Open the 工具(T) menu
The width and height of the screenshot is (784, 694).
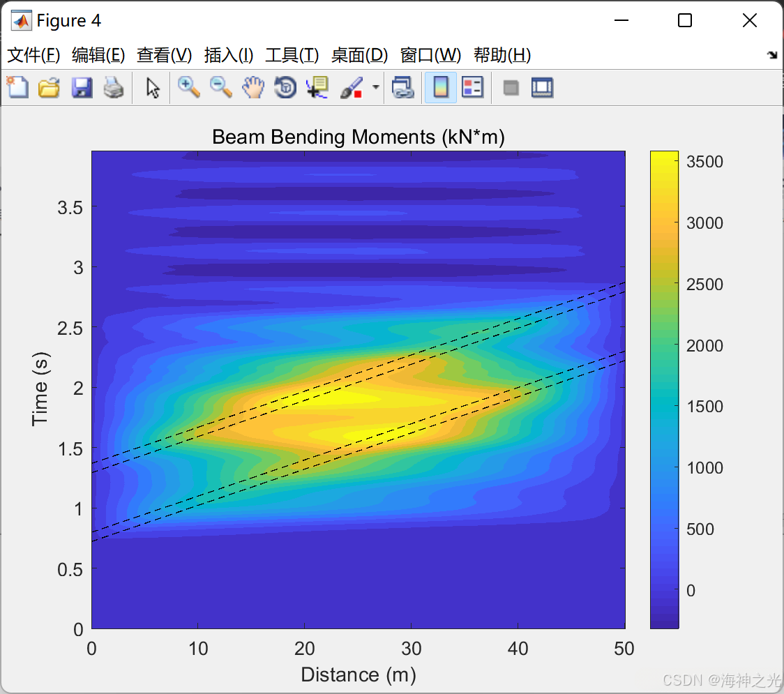point(292,55)
